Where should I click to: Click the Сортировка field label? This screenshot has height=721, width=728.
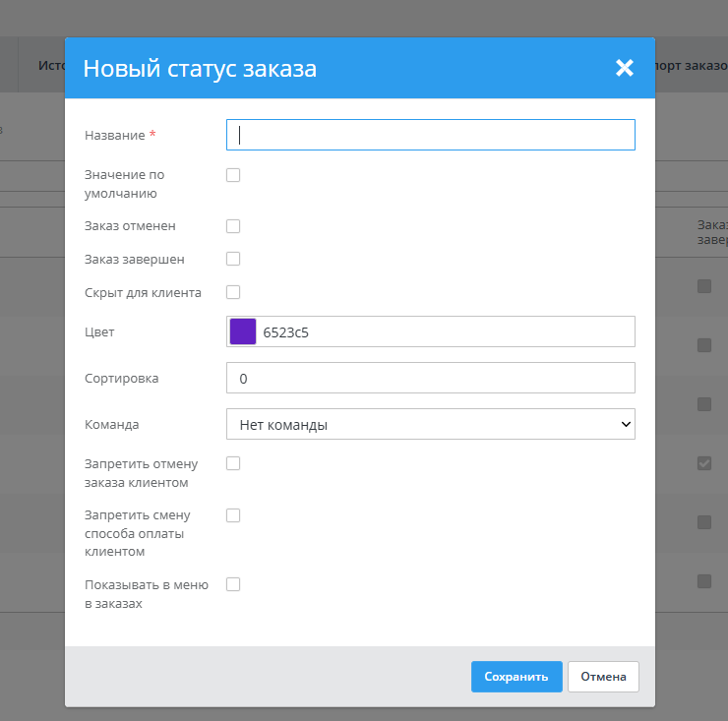(121, 378)
